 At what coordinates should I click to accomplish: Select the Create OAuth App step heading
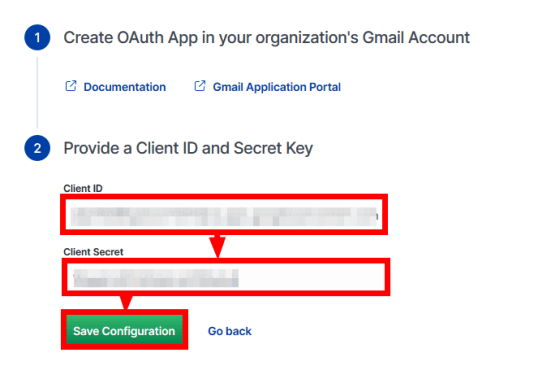266,38
